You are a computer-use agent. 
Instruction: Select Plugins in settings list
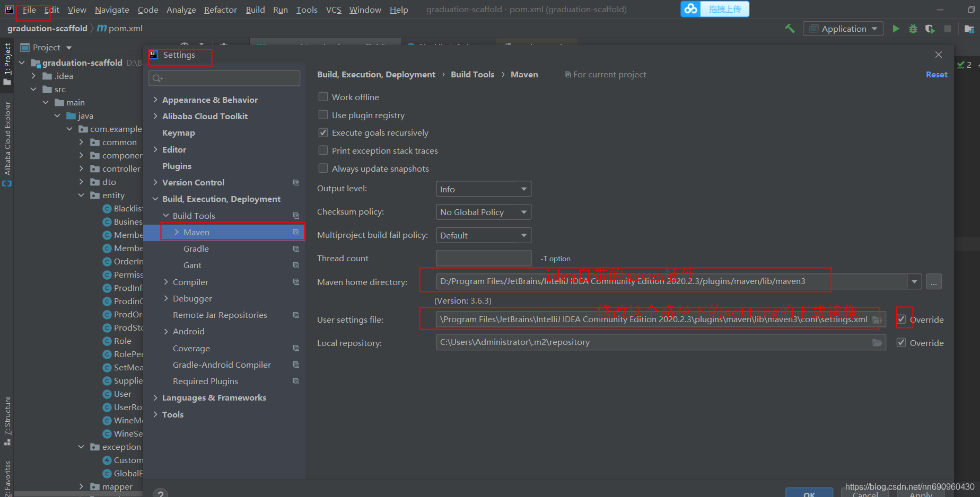177,166
